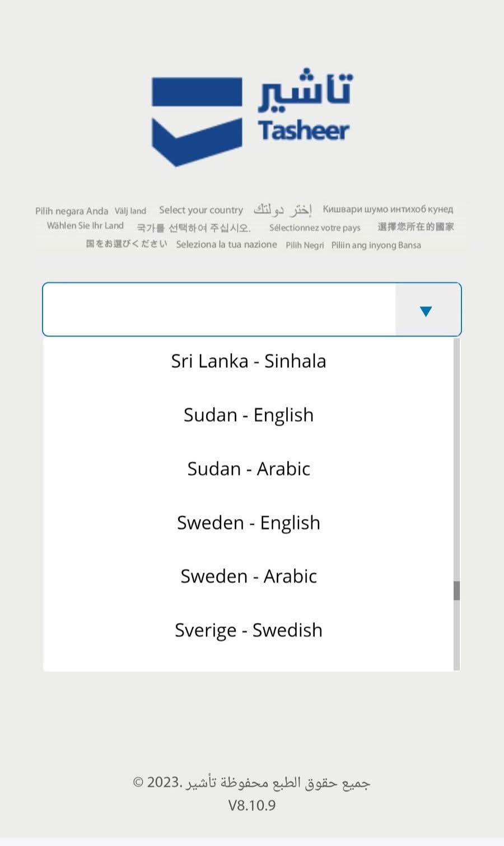Screen dimensions: 504x846
Task: Click the V8.10.9 version label
Action: click(252, 805)
